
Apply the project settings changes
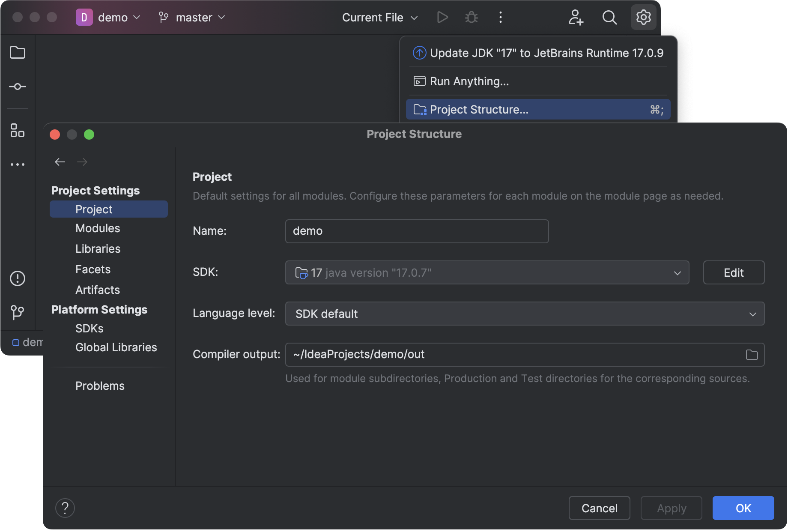[671, 508]
